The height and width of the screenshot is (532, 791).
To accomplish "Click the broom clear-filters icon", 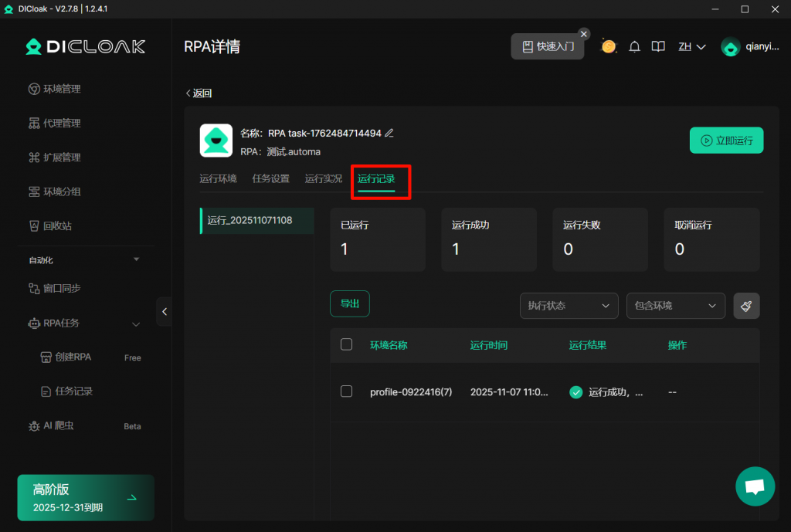I will pyautogui.click(x=746, y=306).
